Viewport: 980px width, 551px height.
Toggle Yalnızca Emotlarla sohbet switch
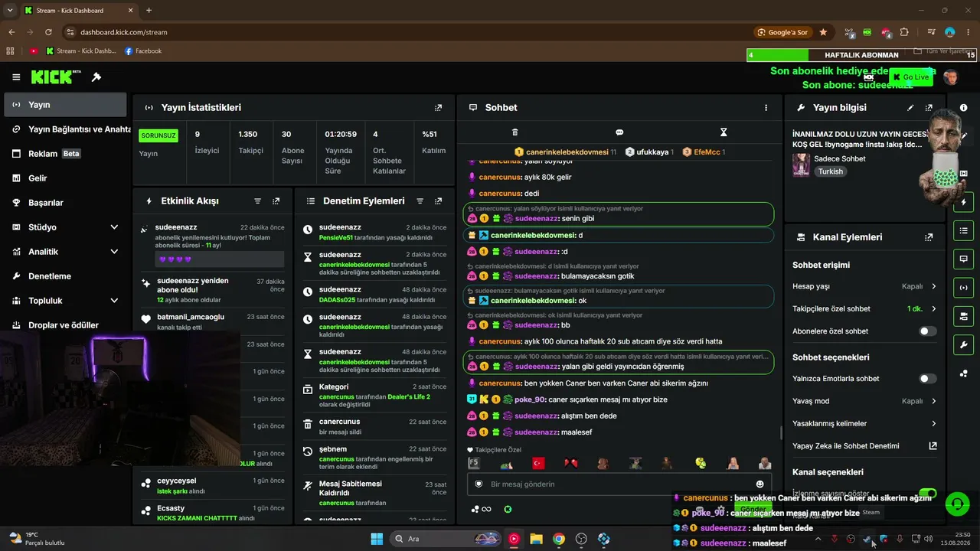tap(927, 379)
